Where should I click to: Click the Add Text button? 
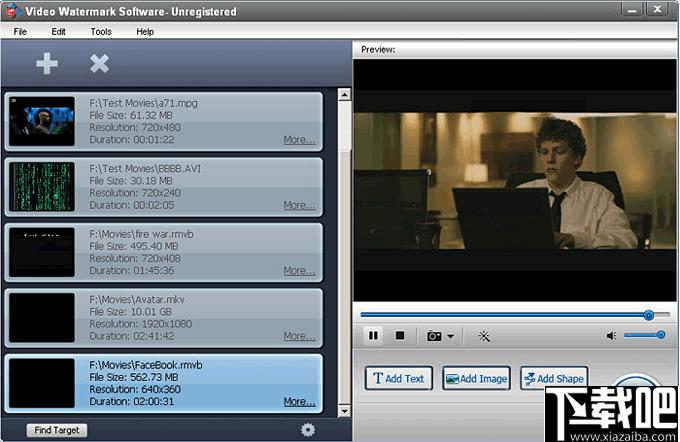coord(399,378)
